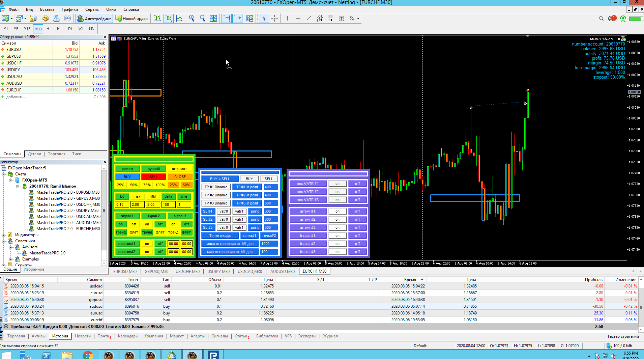This screenshot has width=644, height=359.
Task: Switch chart to Japanese candlesticks mode
Action: pos(168,19)
